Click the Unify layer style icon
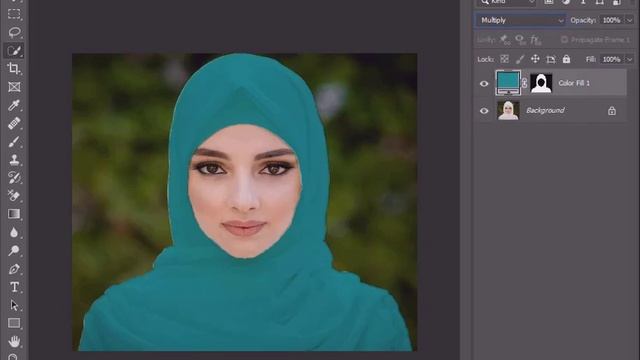This screenshot has height=360, width=640. tap(536, 40)
